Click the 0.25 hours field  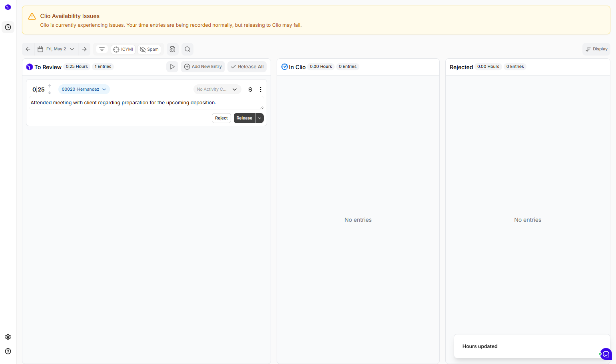[38, 90]
